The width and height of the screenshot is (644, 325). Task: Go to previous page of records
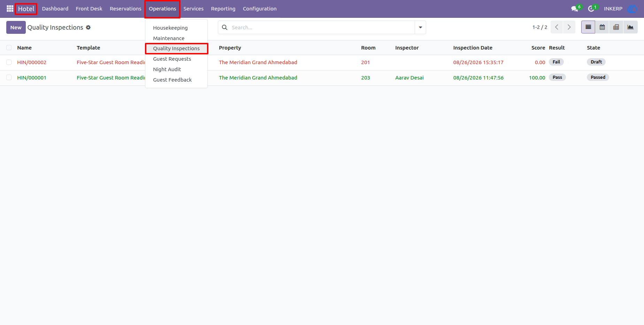click(557, 27)
